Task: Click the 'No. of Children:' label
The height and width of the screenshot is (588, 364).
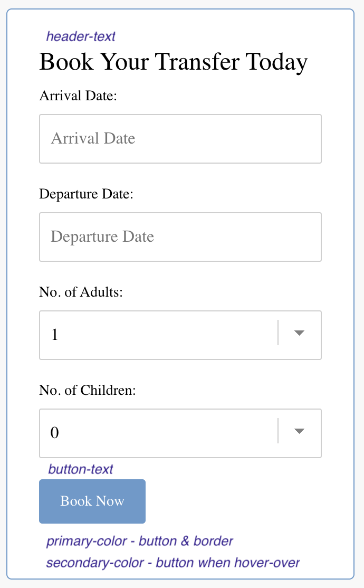Action: 88,390
